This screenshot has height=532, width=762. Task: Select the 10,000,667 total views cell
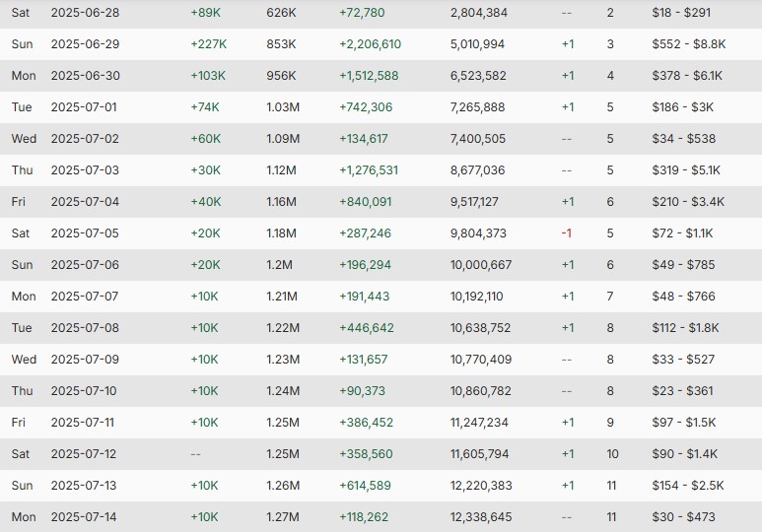pyautogui.click(x=481, y=265)
